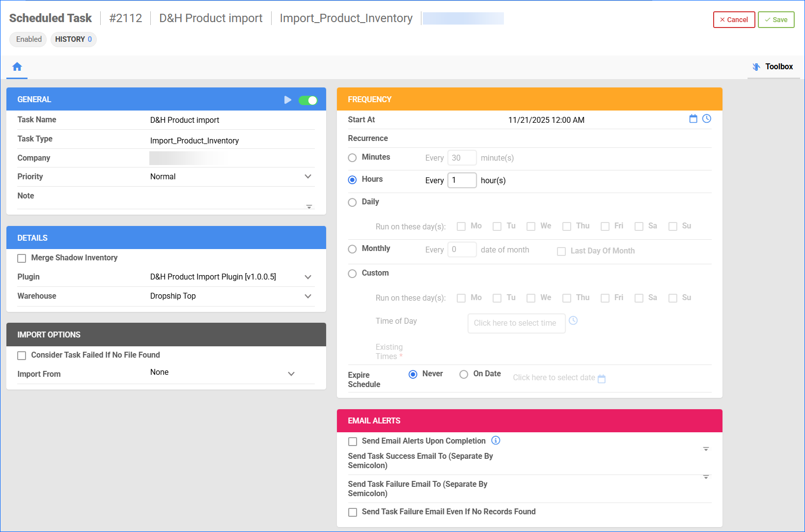Check Merge Shadow Inventory
Image resolution: width=805 pixels, height=532 pixels.
coord(22,258)
